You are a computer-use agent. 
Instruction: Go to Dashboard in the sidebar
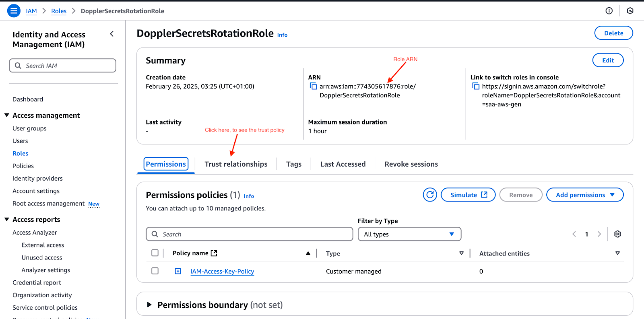tap(28, 99)
